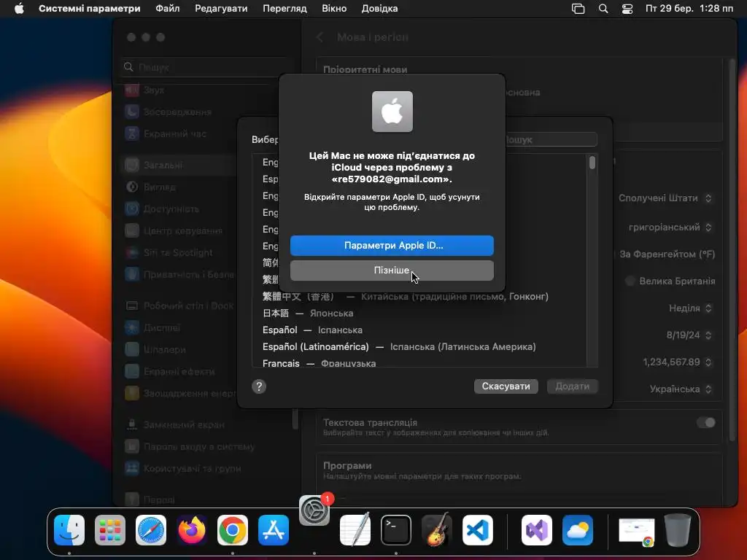The width and height of the screenshot is (747, 560).
Task: Select the Велика Британія radio option
Action: coord(630,281)
